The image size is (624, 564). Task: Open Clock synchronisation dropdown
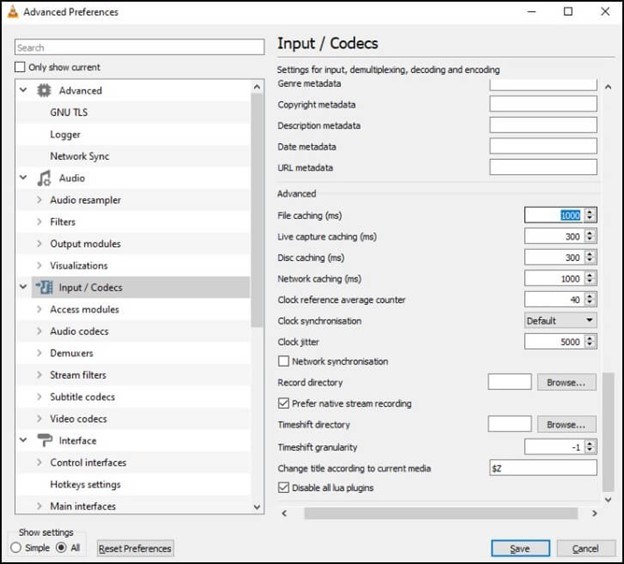(x=560, y=321)
